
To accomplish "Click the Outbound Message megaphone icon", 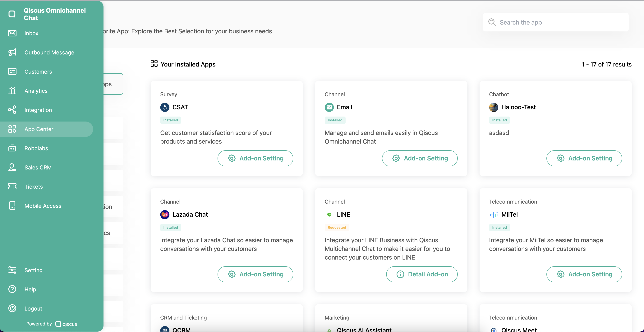I will 12,52.
